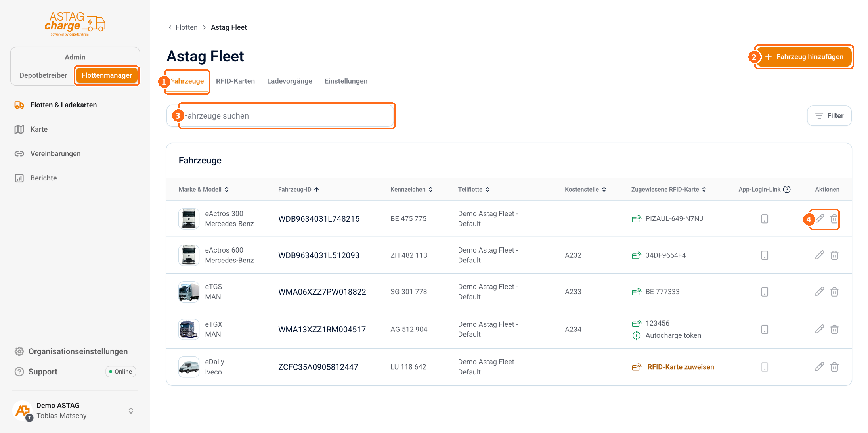
Task: Open the Ladevorgänge tab
Action: pos(290,81)
